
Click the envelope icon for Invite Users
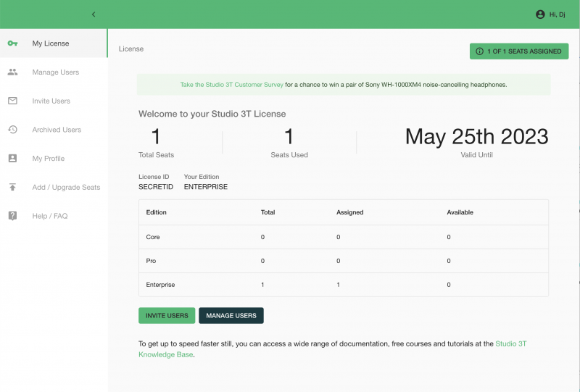coord(12,101)
